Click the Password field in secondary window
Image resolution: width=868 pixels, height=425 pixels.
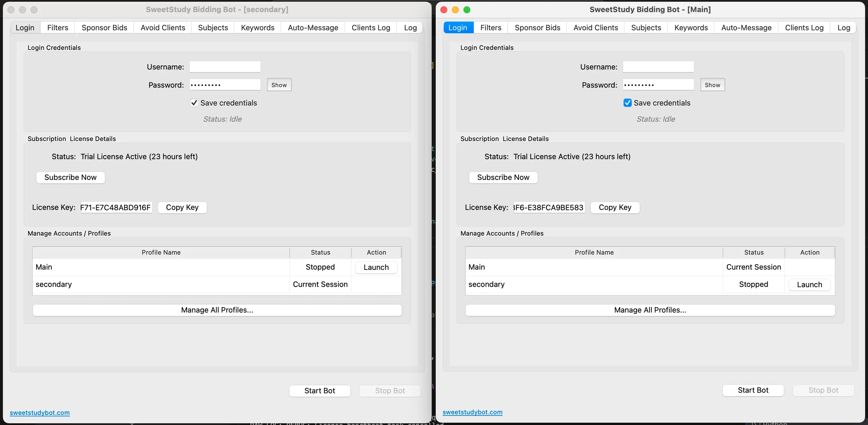(x=225, y=84)
